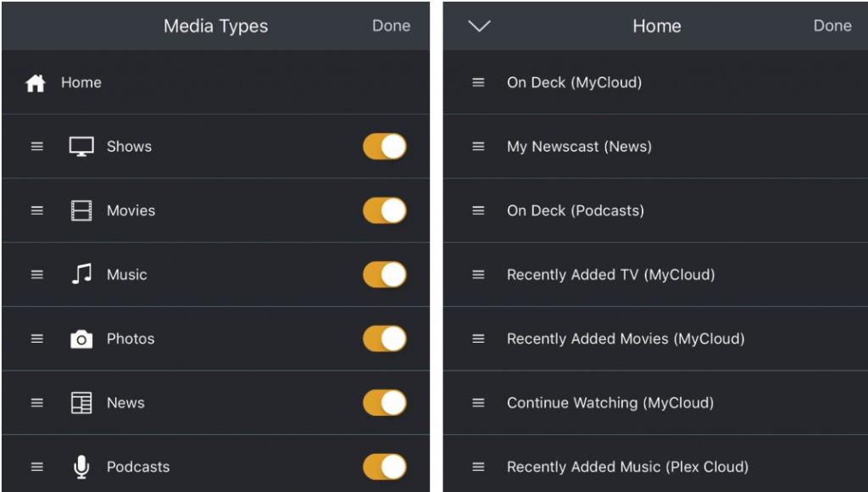Click the Shows monitor icon

(81, 147)
